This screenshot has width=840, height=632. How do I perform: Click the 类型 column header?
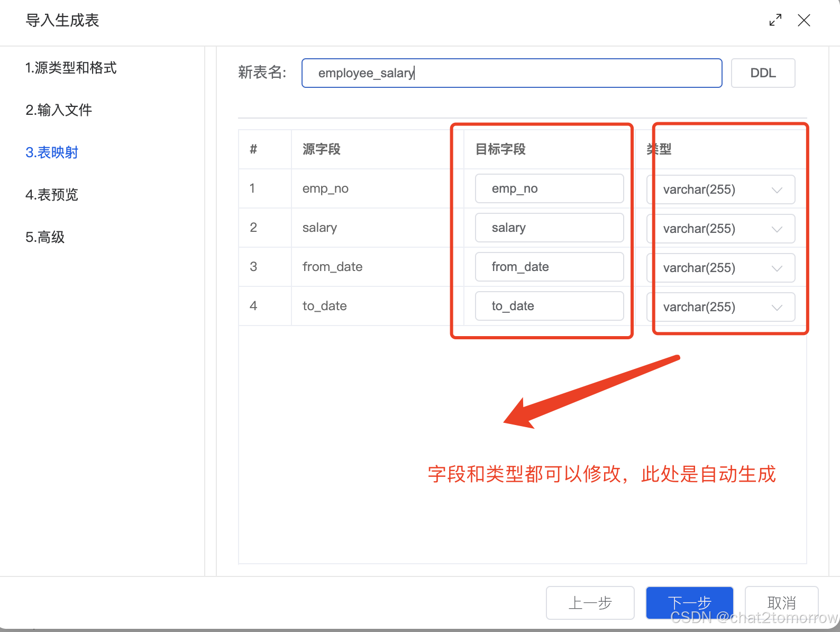[659, 149]
